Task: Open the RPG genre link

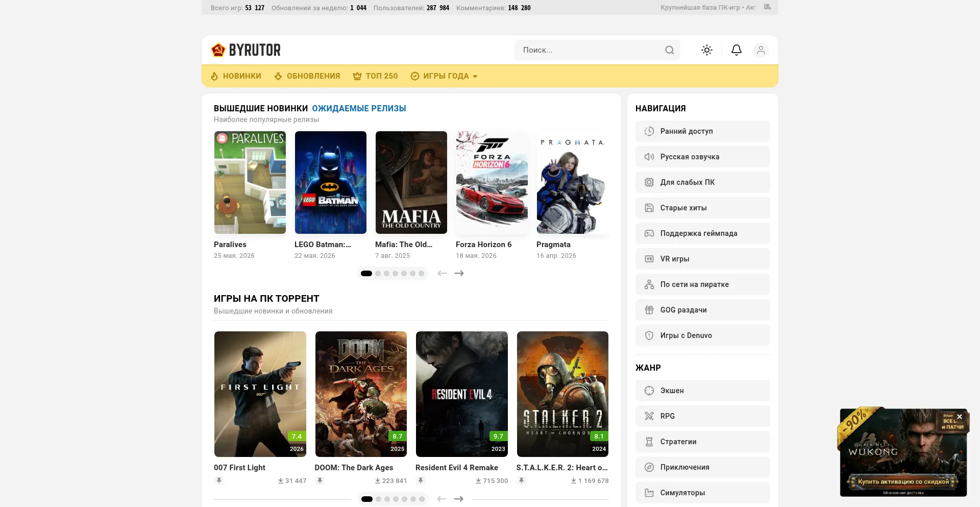Action: coord(703,416)
